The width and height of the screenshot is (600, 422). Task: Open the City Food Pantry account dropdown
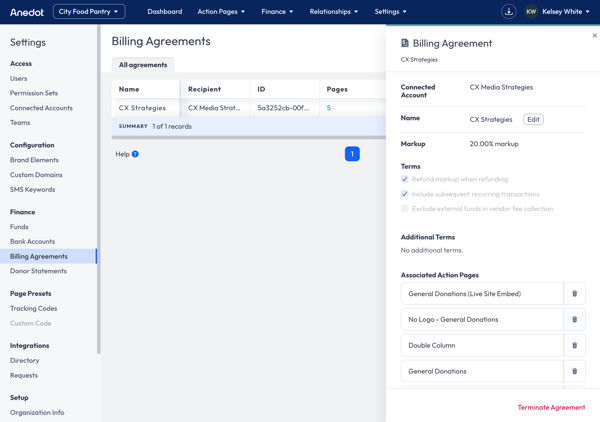click(x=89, y=11)
